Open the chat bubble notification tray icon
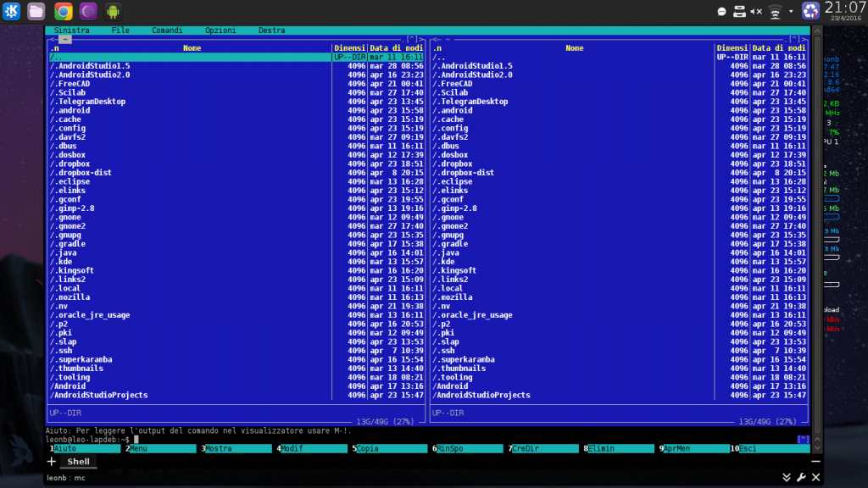The height and width of the screenshot is (488, 868). [721, 11]
